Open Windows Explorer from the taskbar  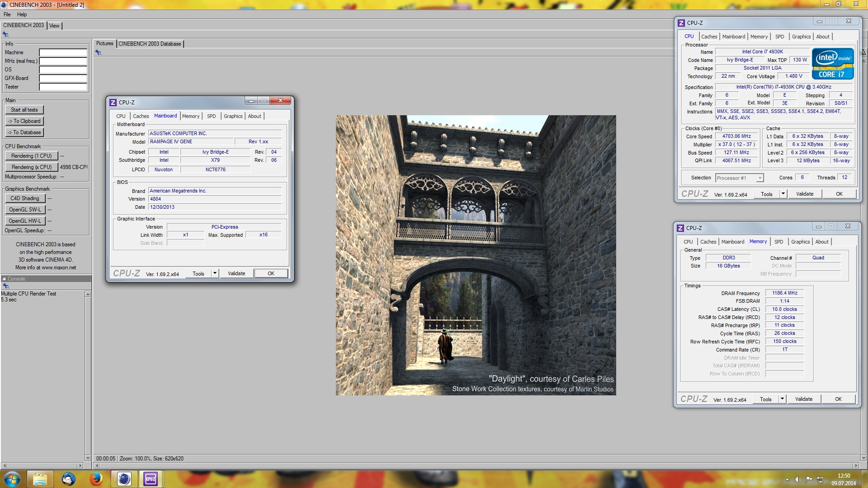40,479
